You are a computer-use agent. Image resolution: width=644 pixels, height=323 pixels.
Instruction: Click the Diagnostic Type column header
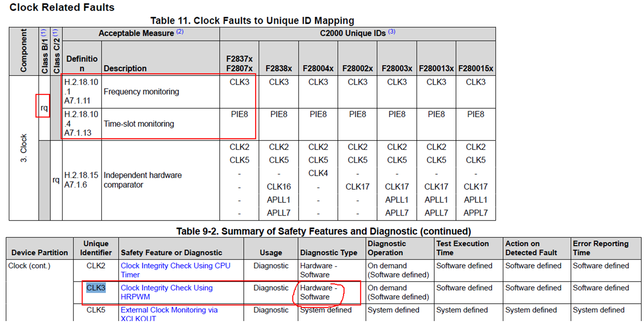pyautogui.click(x=329, y=253)
